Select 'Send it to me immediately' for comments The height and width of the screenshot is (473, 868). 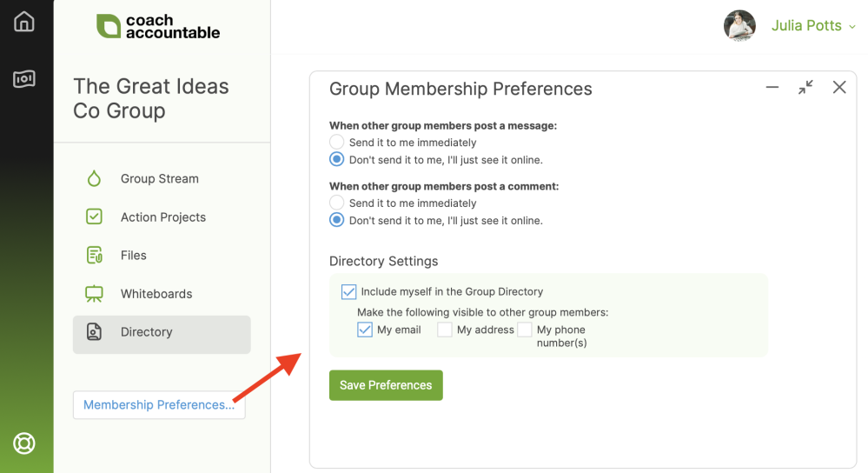tap(336, 203)
